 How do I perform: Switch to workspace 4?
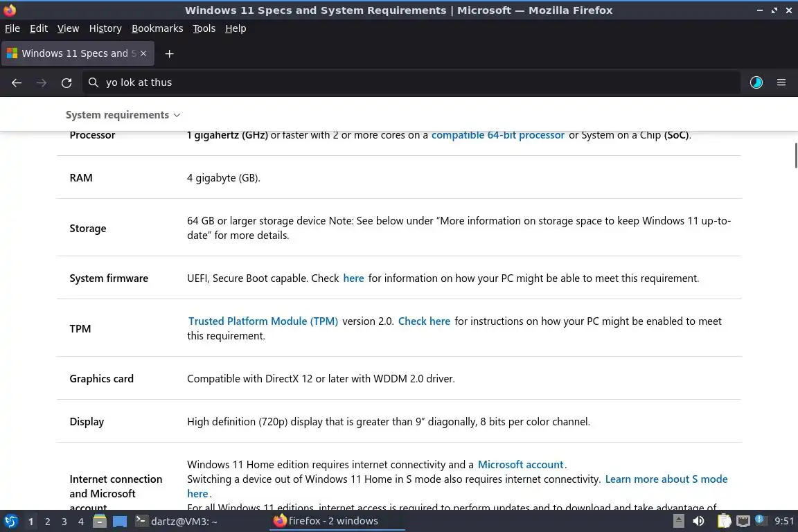(81, 522)
